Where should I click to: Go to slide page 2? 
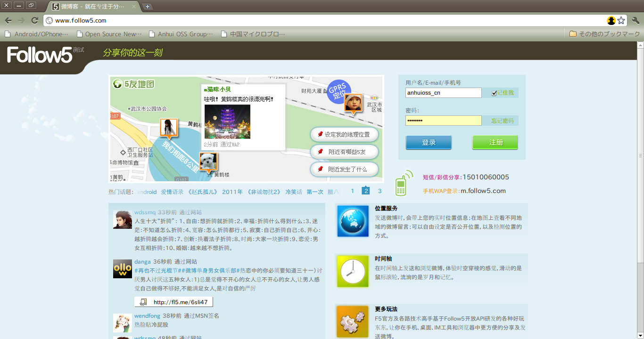[366, 191]
